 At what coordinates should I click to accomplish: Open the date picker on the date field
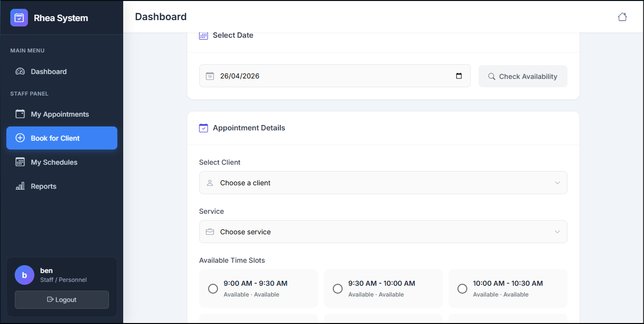(458, 76)
